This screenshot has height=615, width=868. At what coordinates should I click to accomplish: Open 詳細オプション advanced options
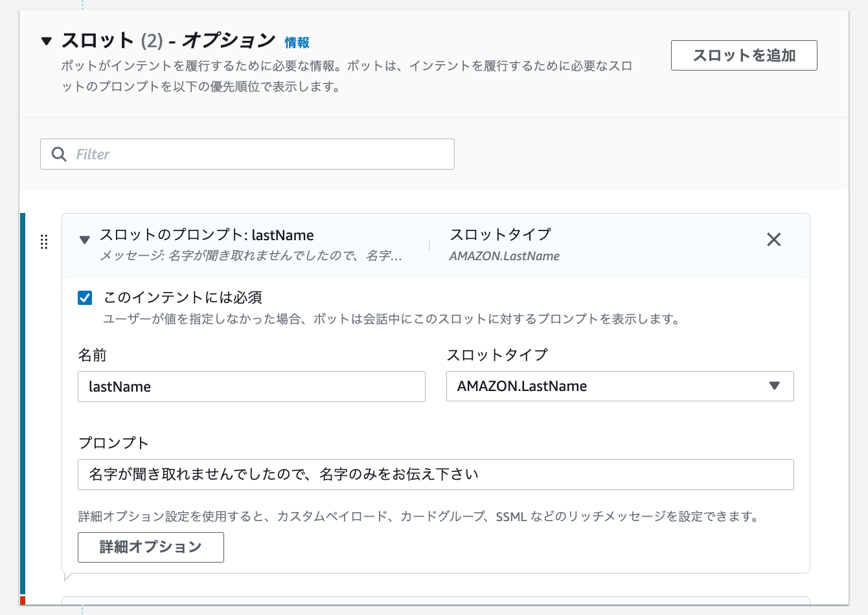151,547
